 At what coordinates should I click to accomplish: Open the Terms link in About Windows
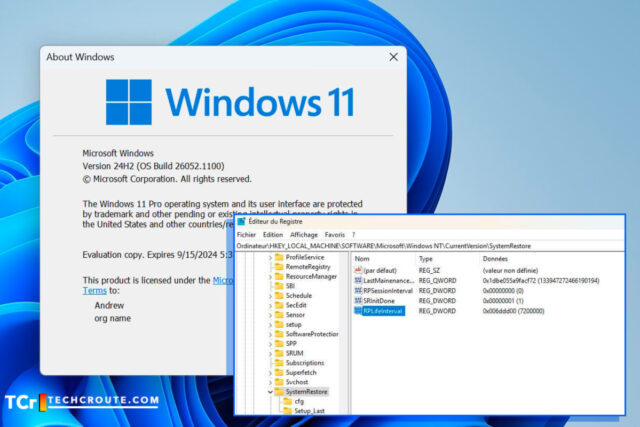(95, 291)
